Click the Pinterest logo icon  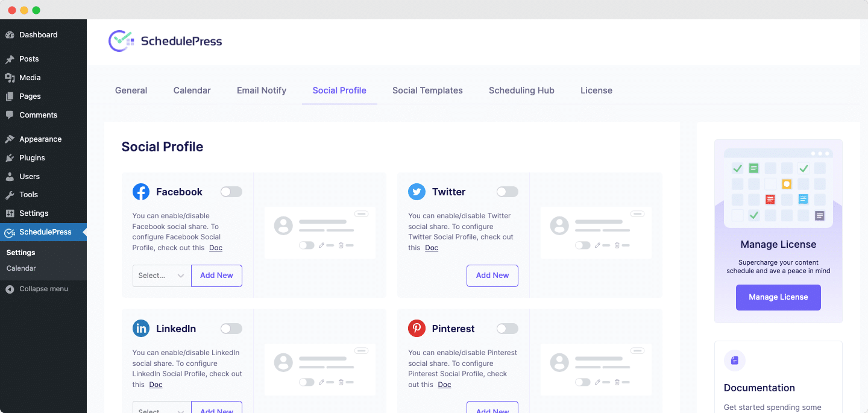point(417,329)
